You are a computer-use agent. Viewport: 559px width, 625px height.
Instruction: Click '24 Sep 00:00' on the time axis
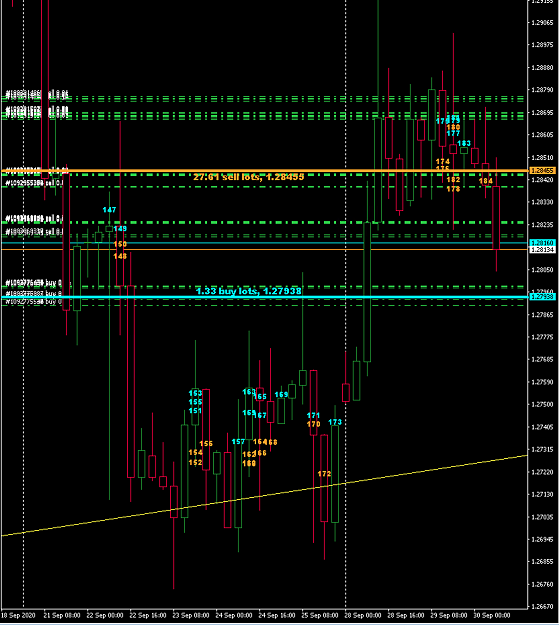click(x=234, y=615)
